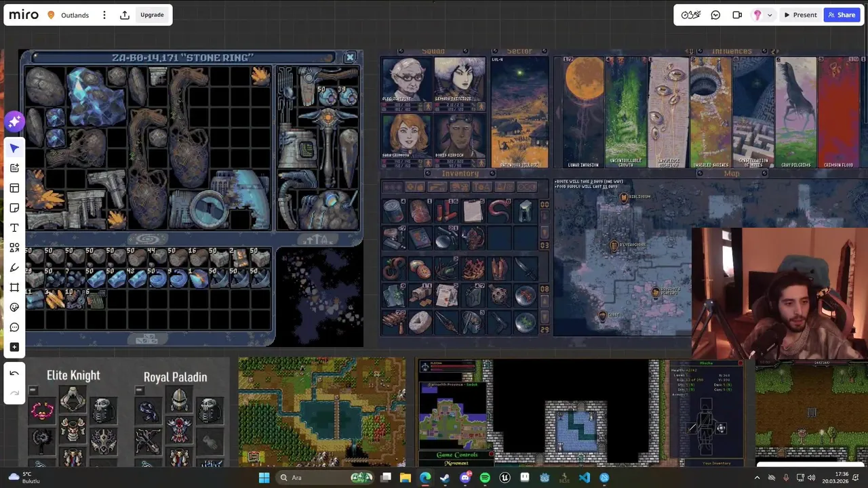Redo the board action
This screenshot has height=488, width=868.
click(14, 393)
